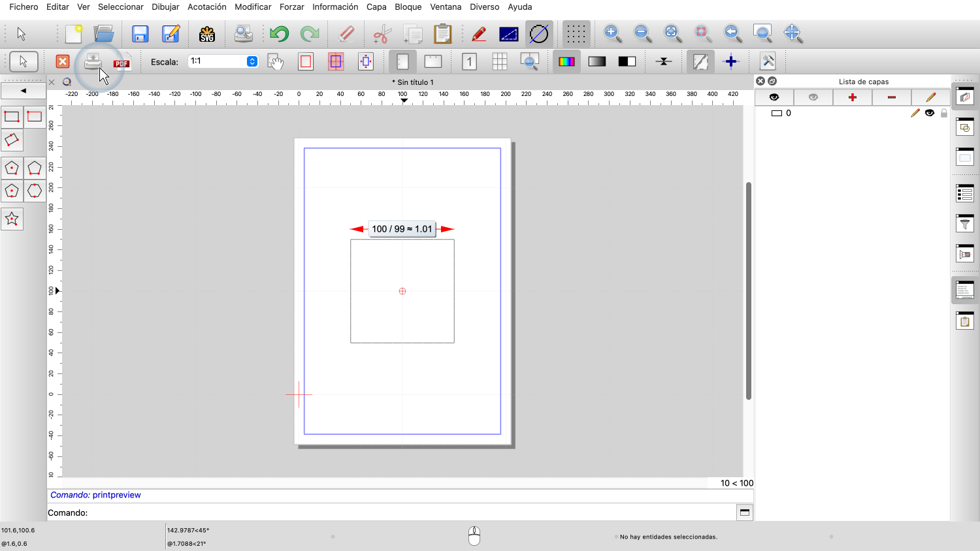
Task: Collapse the tool panel with back arrow
Action: pos(24,91)
